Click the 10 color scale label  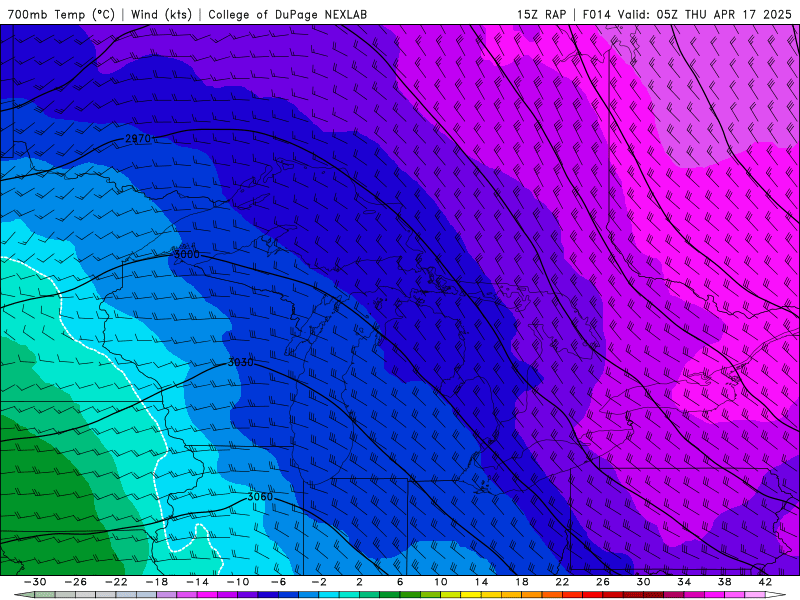pos(441,582)
